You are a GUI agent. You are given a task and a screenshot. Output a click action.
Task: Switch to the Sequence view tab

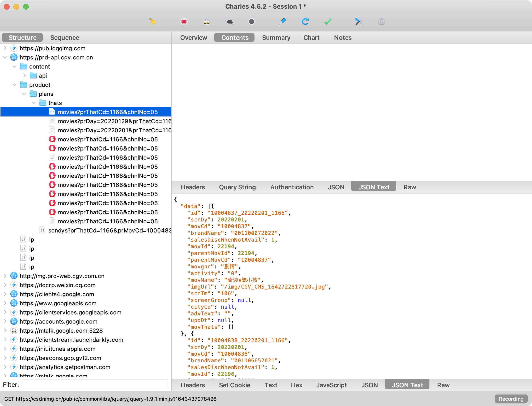click(65, 37)
